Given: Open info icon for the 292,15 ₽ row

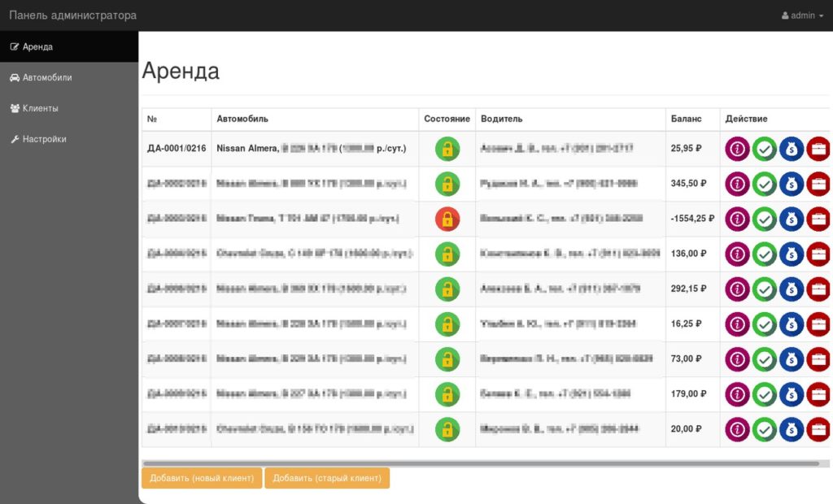Looking at the screenshot, I should click(x=737, y=289).
